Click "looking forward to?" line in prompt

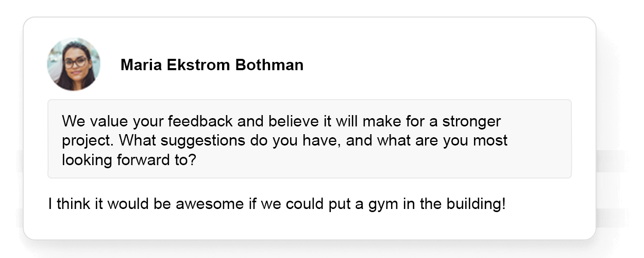(129, 160)
